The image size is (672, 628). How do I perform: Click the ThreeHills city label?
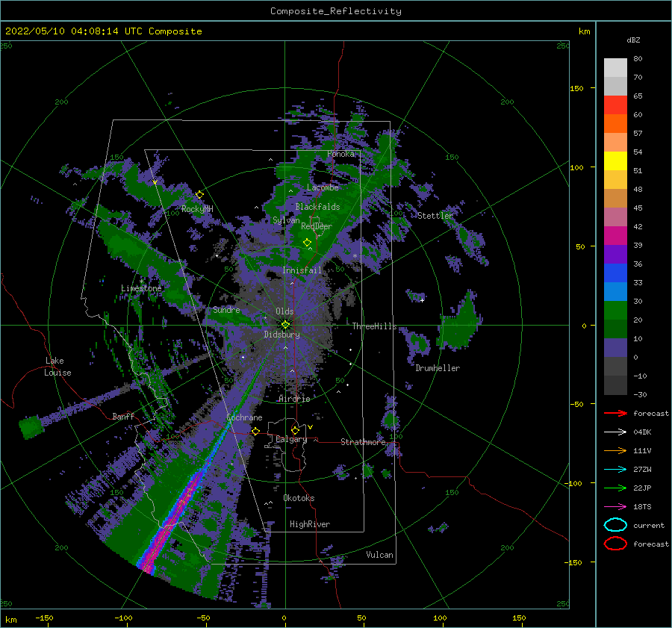point(374,326)
